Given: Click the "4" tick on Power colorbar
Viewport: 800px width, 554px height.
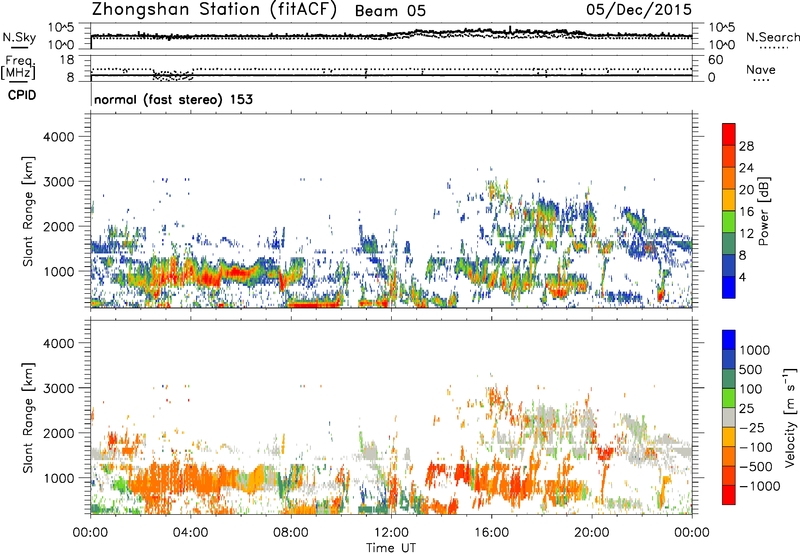Looking at the screenshot, I should pos(742,277).
